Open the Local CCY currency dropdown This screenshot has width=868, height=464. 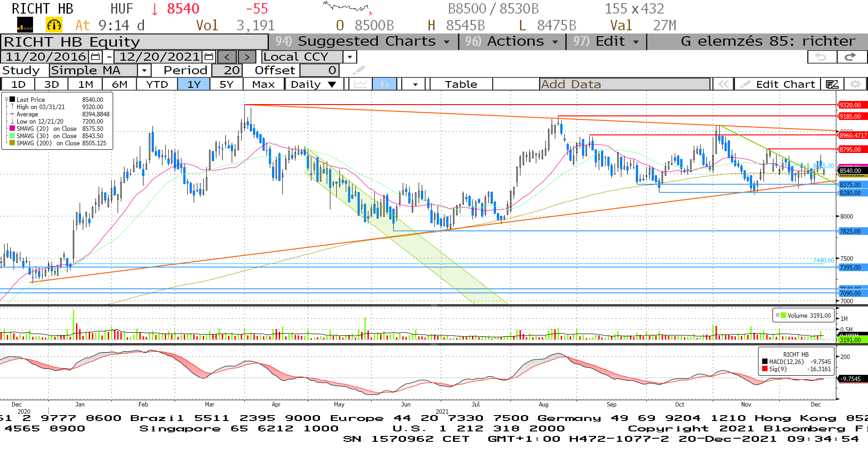pos(349,57)
